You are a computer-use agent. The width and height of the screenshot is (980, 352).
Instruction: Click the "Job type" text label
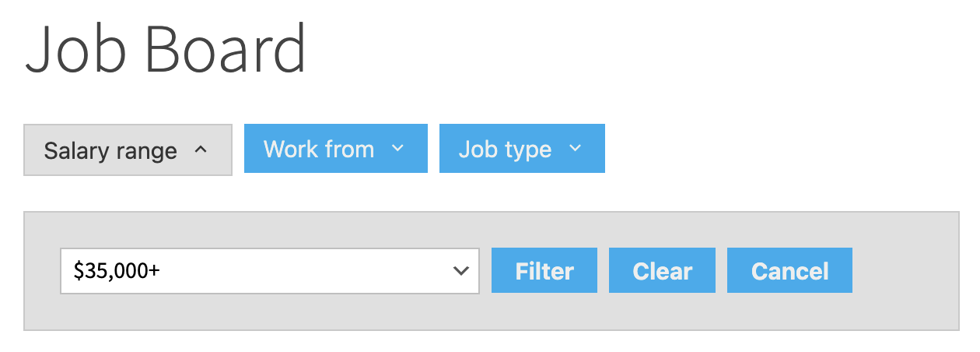tap(505, 149)
